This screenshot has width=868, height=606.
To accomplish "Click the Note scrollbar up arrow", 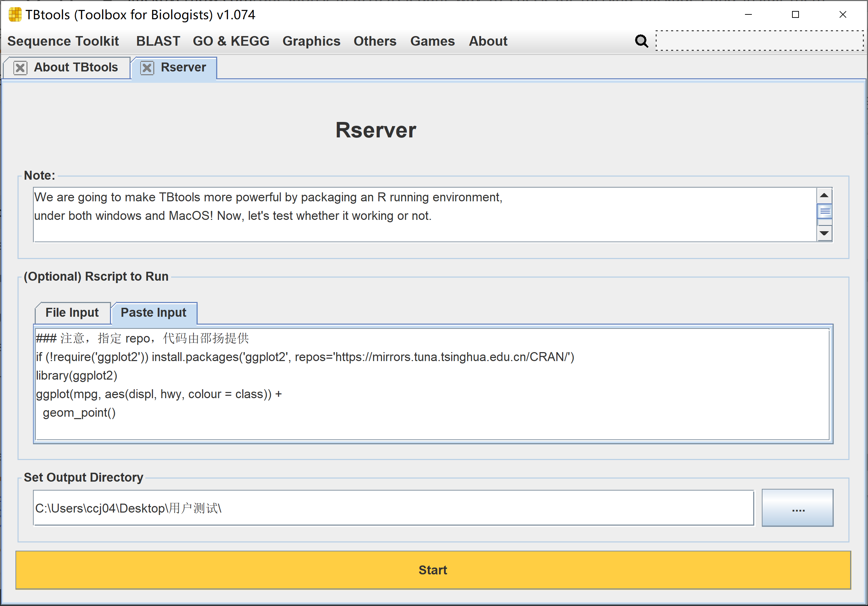I will click(824, 195).
